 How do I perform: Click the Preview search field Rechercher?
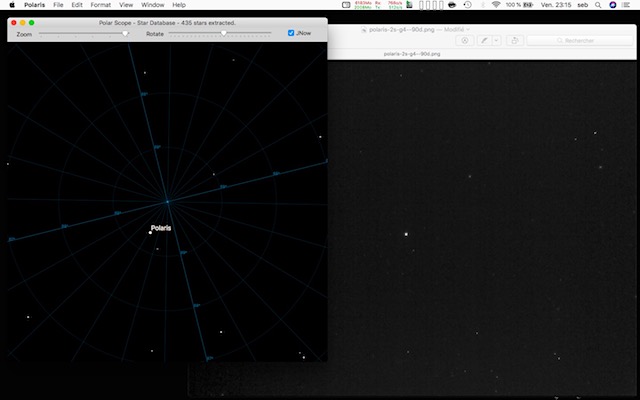pyautogui.click(x=580, y=40)
